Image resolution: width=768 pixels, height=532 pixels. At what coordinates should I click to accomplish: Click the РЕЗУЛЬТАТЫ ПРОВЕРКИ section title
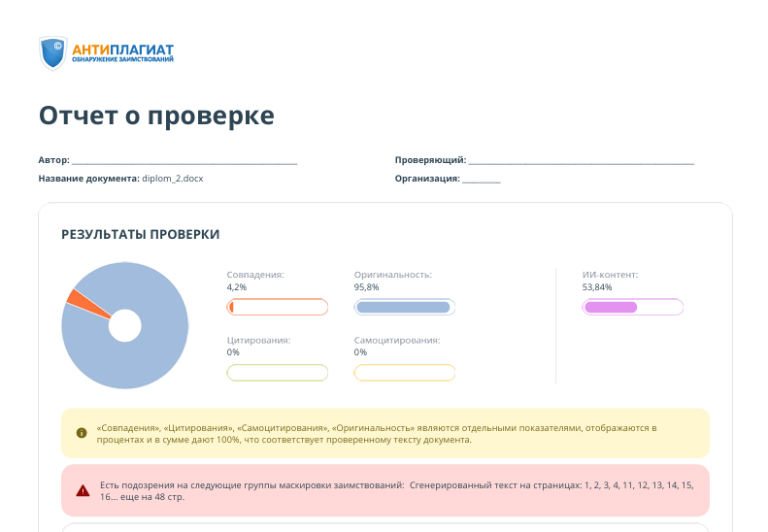pyautogui.click(x=140, y=235)
